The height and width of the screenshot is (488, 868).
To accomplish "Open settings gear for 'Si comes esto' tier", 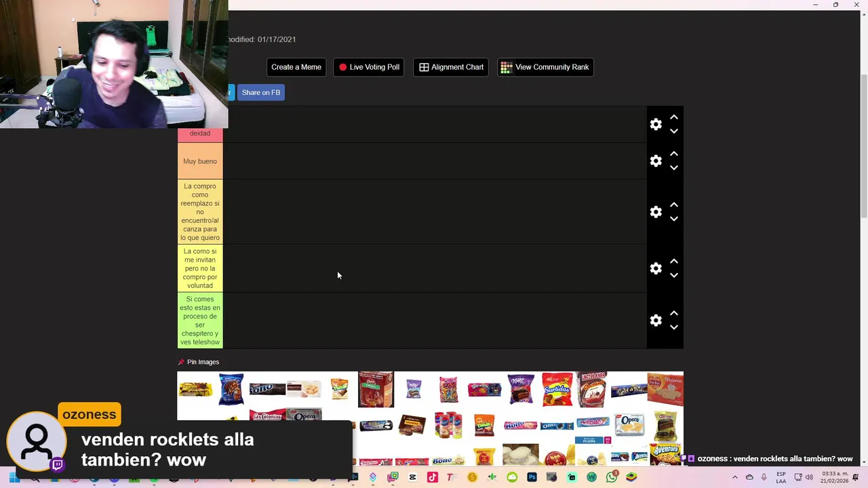I will point(656,321).
